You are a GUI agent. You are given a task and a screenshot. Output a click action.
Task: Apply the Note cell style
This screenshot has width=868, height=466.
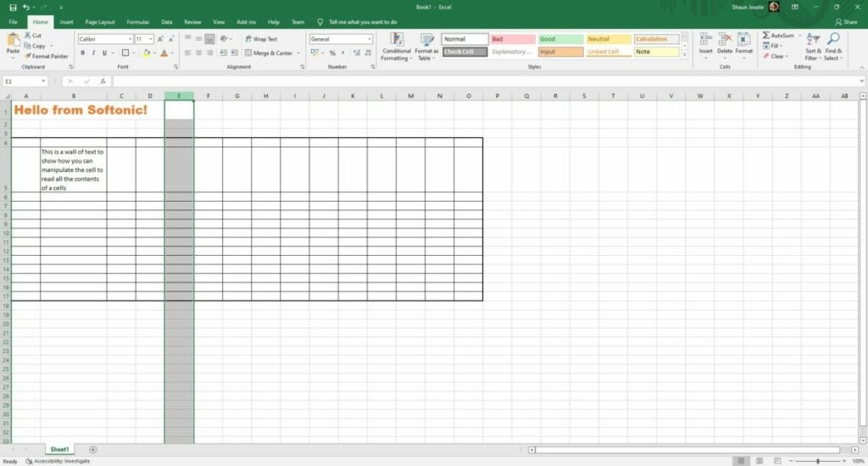[657, 52]
